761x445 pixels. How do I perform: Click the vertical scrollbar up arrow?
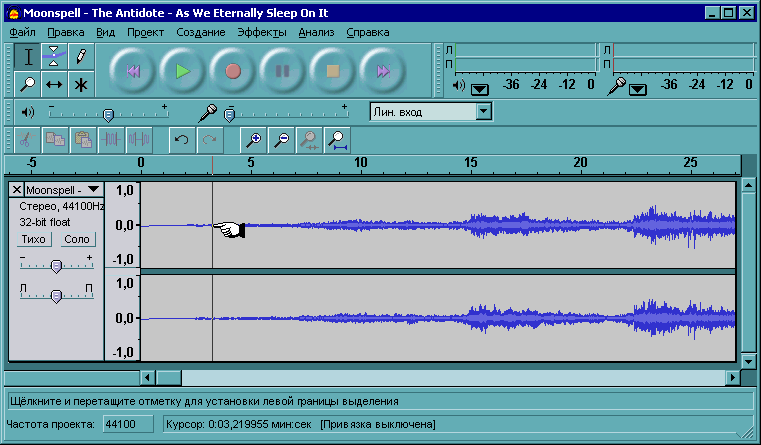pos(748,185)
